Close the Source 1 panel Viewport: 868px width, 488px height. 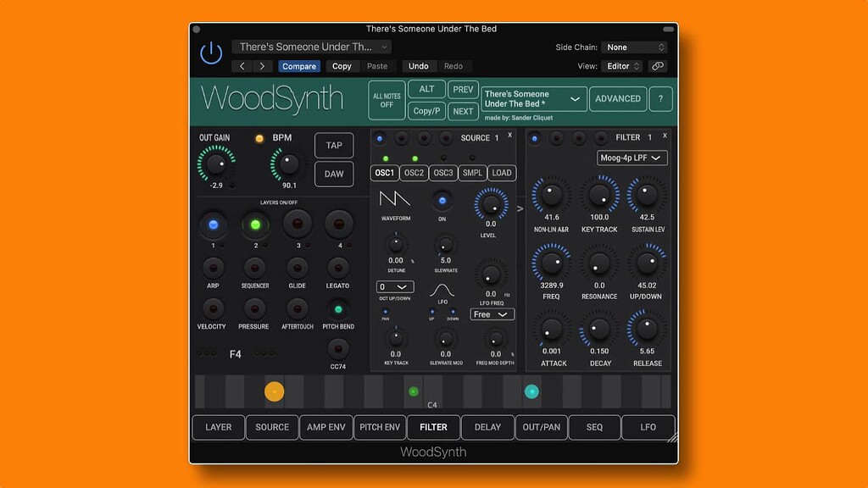pyautogui.click(x=509, y=135)
